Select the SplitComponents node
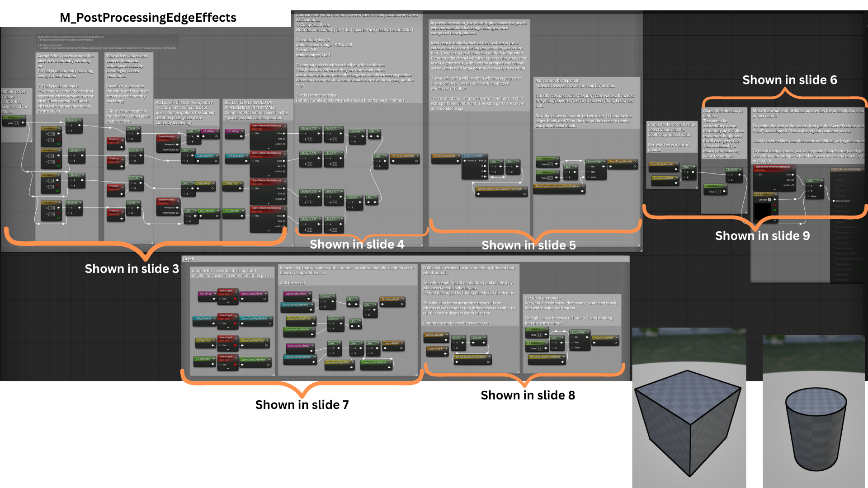868x488 pixels. point(472,156)
